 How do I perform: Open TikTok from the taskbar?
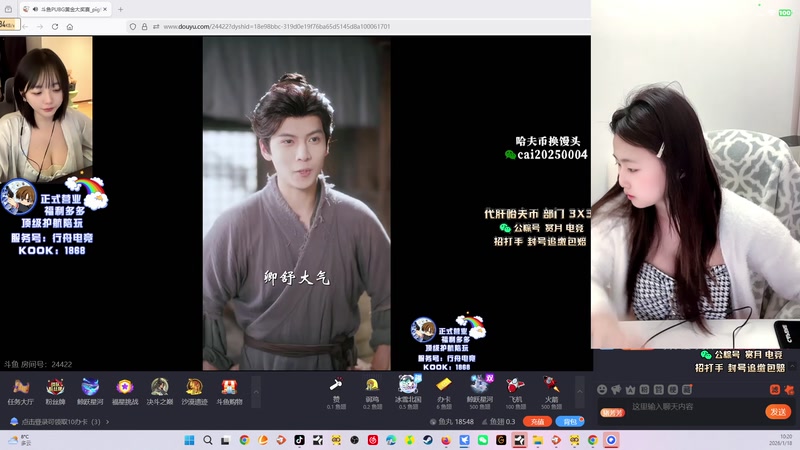point(299,440)
